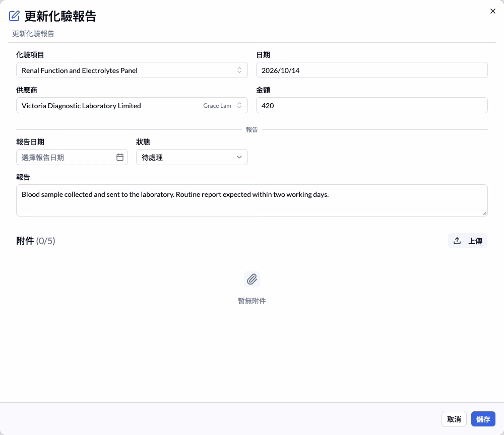Click the Grace Lam supplier contact text
Image resolution: width=504 pixels, height=435 pixels.
coord(217,106)
